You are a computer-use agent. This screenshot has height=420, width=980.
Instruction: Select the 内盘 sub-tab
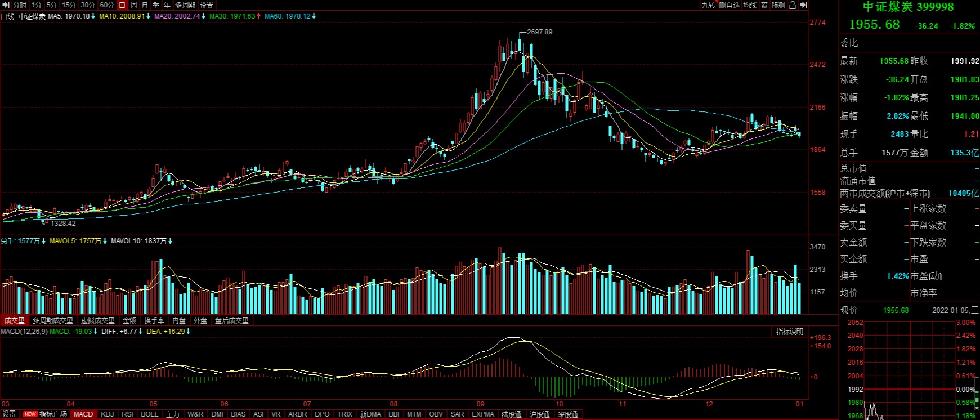pyautogui.click(x=179, y=320)
